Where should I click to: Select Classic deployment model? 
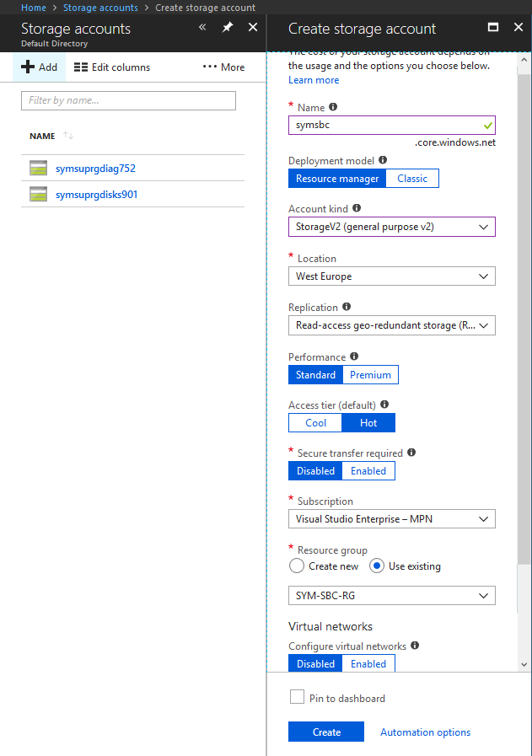click(412, 179)
